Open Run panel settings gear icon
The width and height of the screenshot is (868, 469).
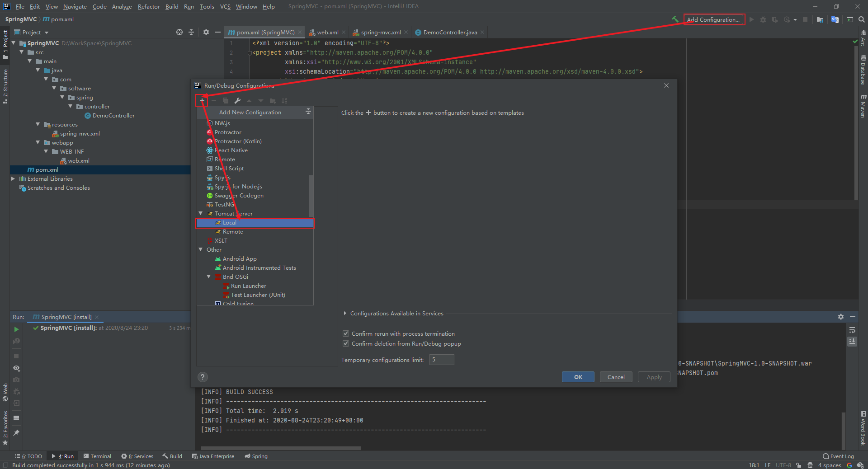pos(841,317)
